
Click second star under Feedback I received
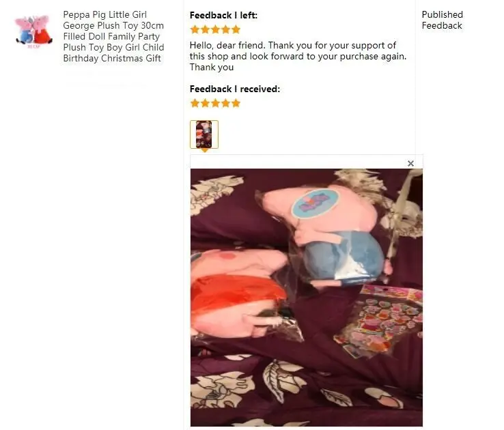coord(205,103)
